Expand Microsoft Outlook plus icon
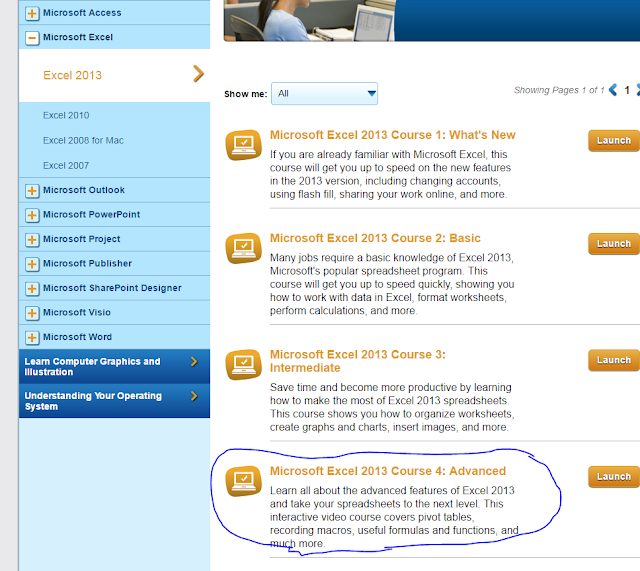The width and height of the screenshot is (640, 571). [32, 191]
